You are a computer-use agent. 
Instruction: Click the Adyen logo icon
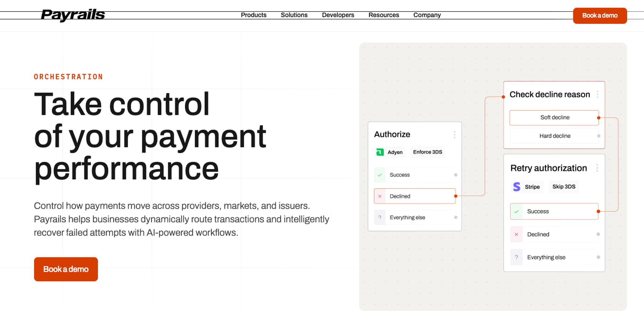coord(380,152)
